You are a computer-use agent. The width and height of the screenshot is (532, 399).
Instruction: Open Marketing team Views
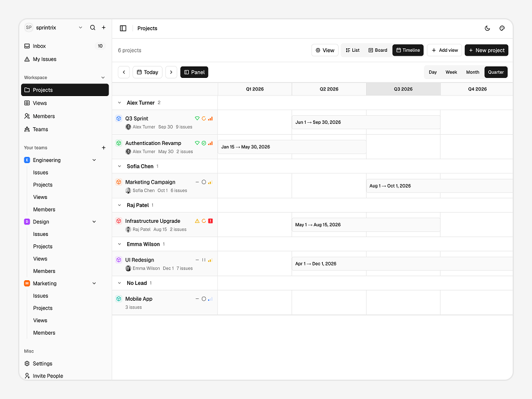(x=40, y=321)
